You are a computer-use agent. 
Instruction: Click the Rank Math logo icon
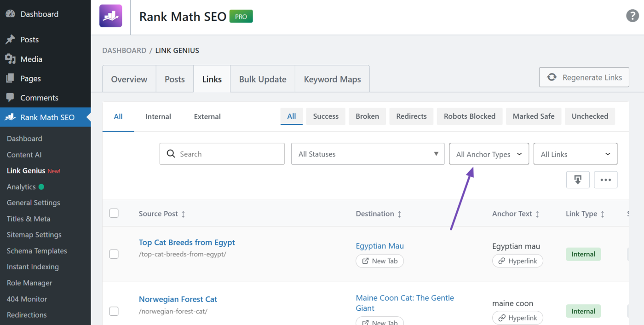[x=111, y=16]
